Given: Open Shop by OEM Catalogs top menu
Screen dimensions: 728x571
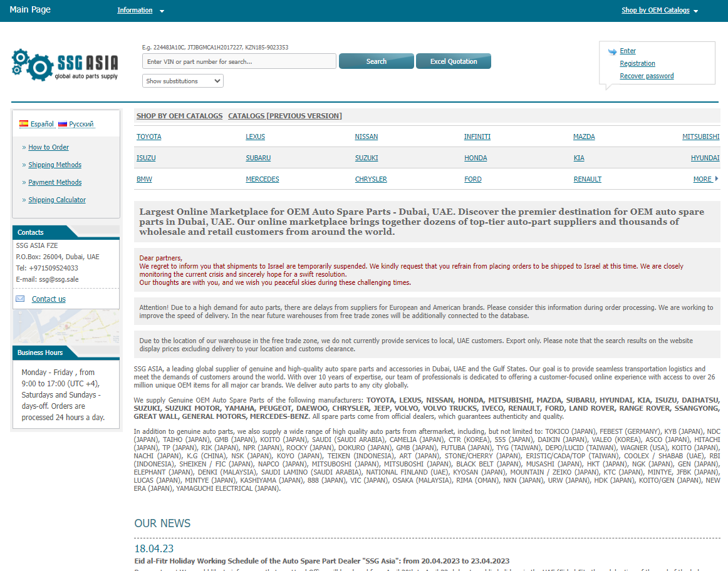Looking at the screenshot, I should (x=655, y=10).
